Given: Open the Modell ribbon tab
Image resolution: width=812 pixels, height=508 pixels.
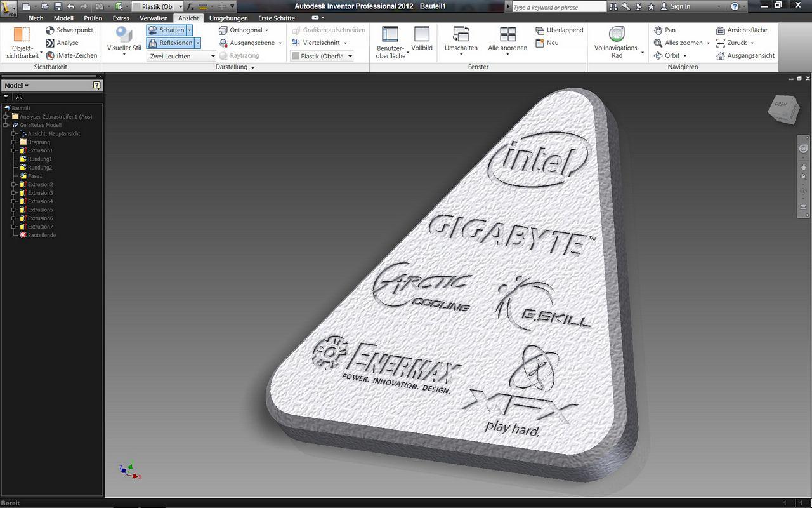Looking at the screenshot, I should click(x=63, y=18).
